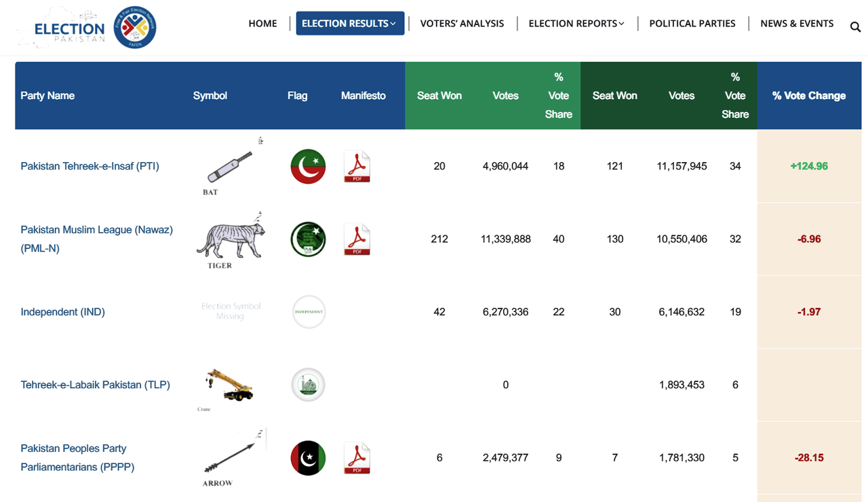
Task: Click the PPPP arrow symbol
Action: [x=233, y=458]
